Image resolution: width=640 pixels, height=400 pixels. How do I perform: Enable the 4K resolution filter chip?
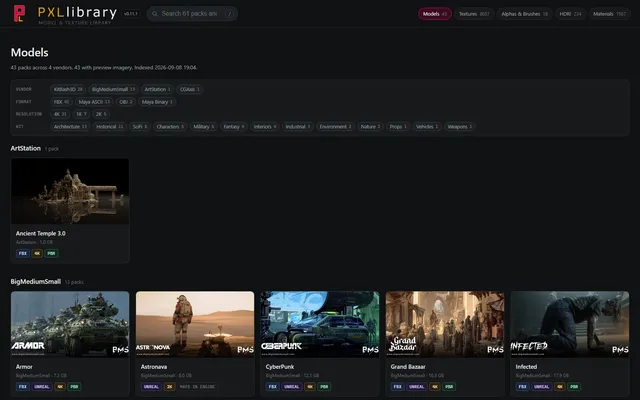coord(60,114)
